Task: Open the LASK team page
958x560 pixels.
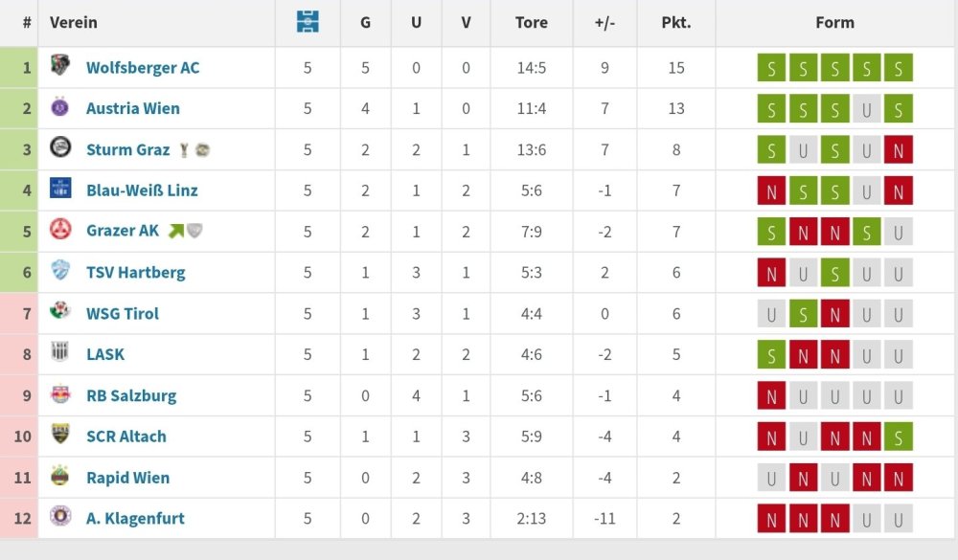Action: [x=105, y=354]
